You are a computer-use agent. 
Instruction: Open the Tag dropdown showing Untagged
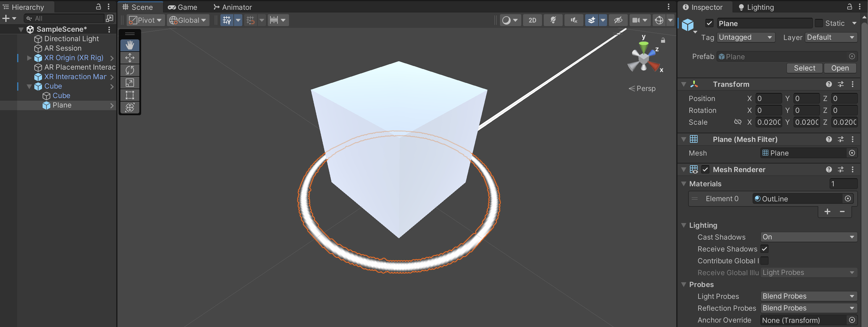pyautogui.click(x=745, y=37)
